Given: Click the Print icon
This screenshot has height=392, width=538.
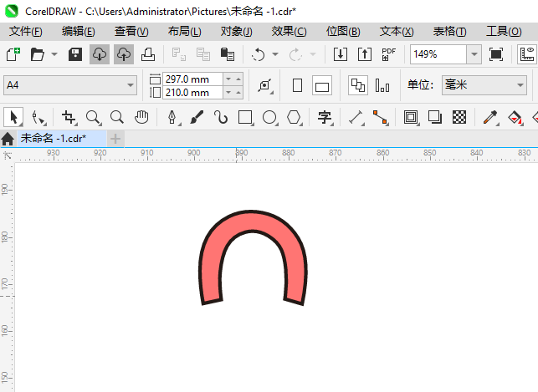Looking at the screenshot, I should (148, 54).
